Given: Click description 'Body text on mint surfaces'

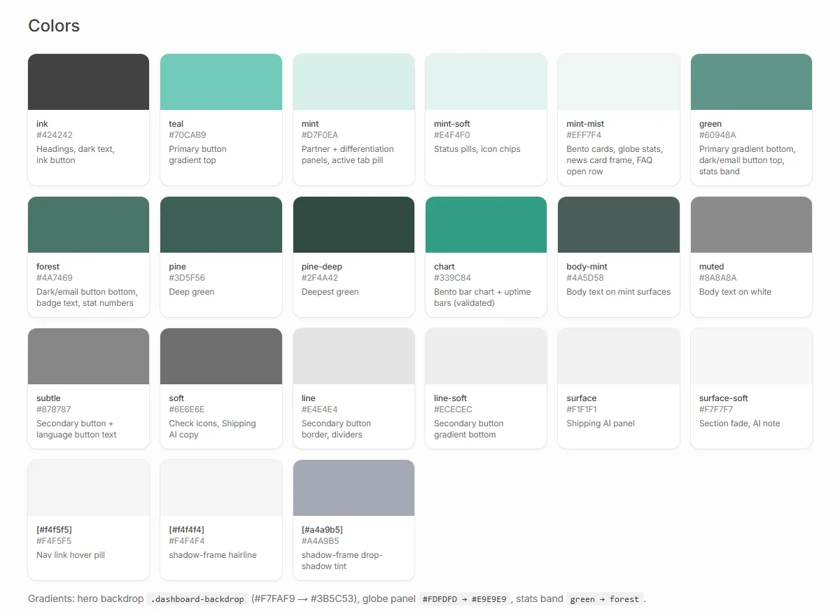Looking at the screenshot, I should [x=619, y=292].
